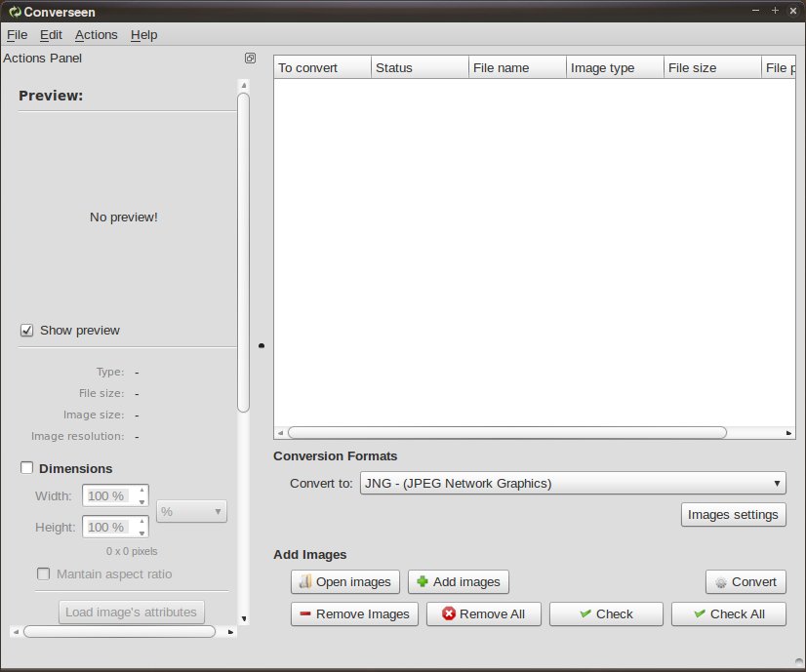Click the Add images button
Viewport: 806px width, 672px height.
point(459,582)
